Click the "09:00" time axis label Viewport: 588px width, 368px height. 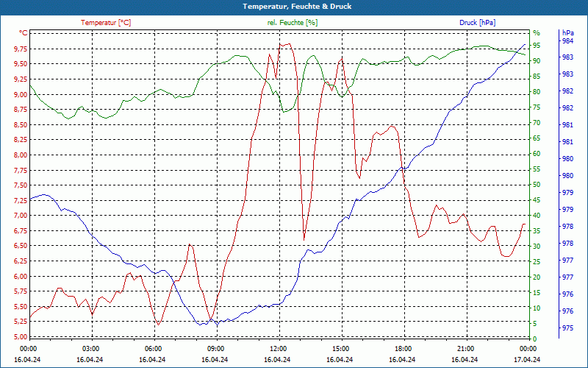pos(215,348)
